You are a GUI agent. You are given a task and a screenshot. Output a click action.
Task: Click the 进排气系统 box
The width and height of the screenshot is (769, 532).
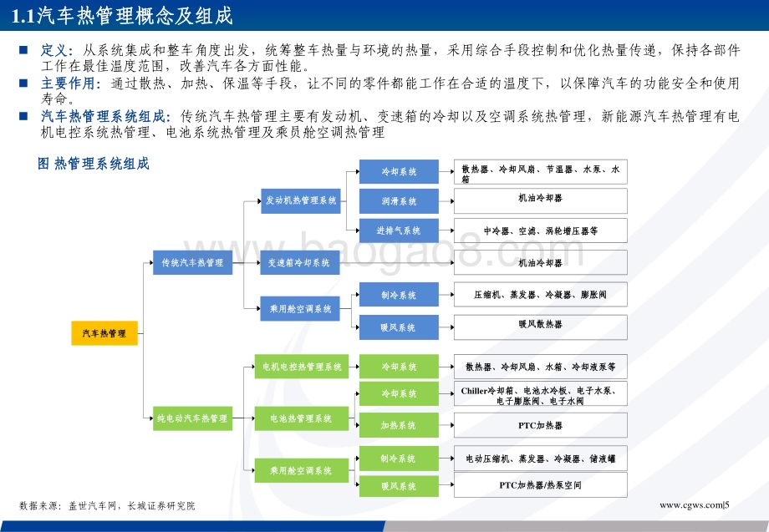pyautogui.click(x=399, y=231)
